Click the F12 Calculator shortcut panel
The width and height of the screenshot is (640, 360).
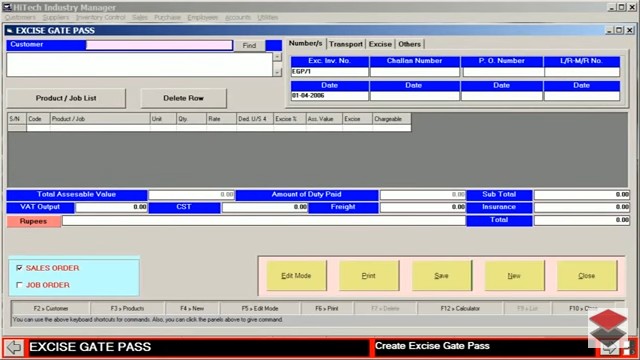tap(460, 309)
